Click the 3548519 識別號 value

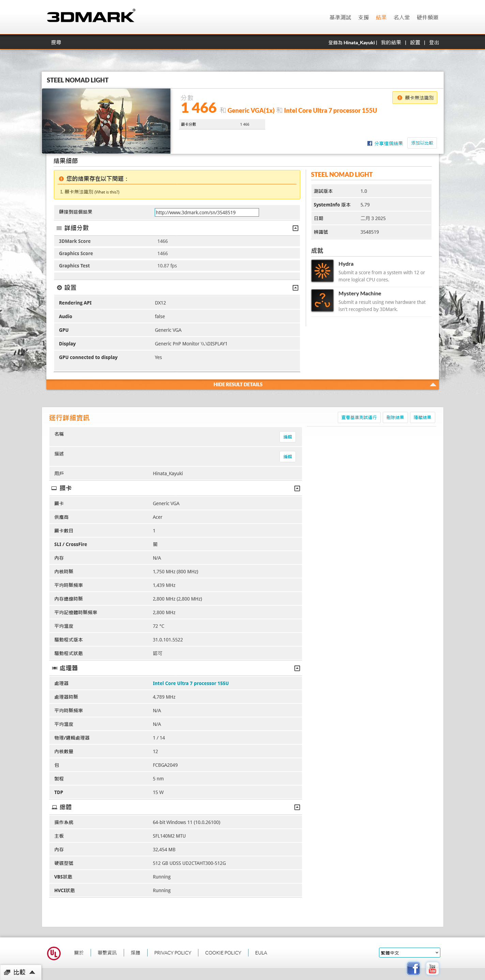370,232
